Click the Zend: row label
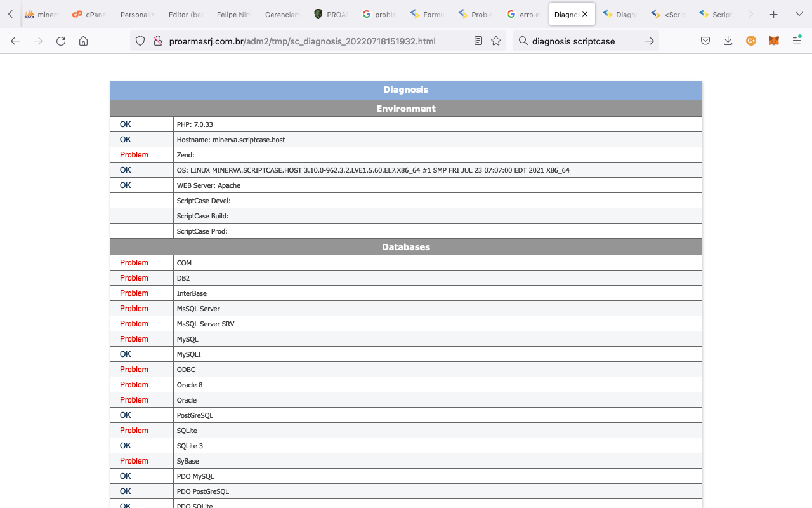 click(x=185, y=155)
